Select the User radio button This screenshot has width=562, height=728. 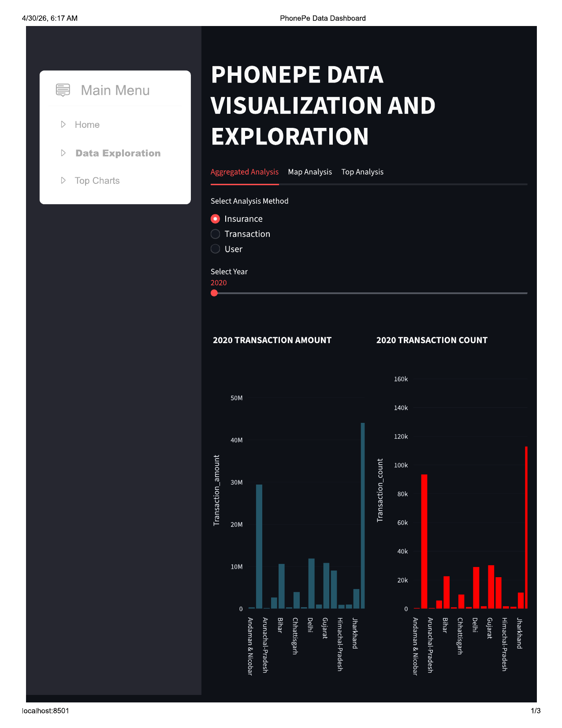(x=215, y=249)
